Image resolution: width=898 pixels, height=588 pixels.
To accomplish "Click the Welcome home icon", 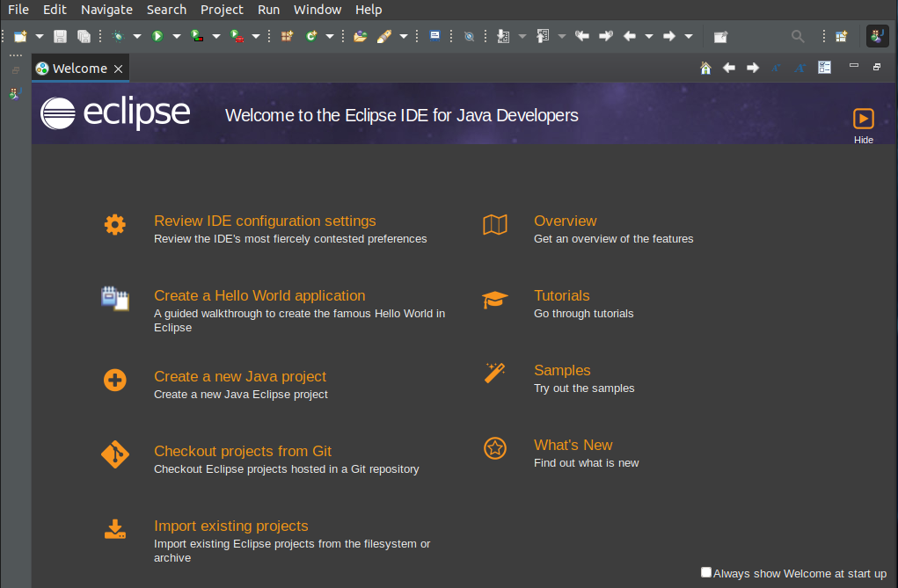I will click(705, 67).
